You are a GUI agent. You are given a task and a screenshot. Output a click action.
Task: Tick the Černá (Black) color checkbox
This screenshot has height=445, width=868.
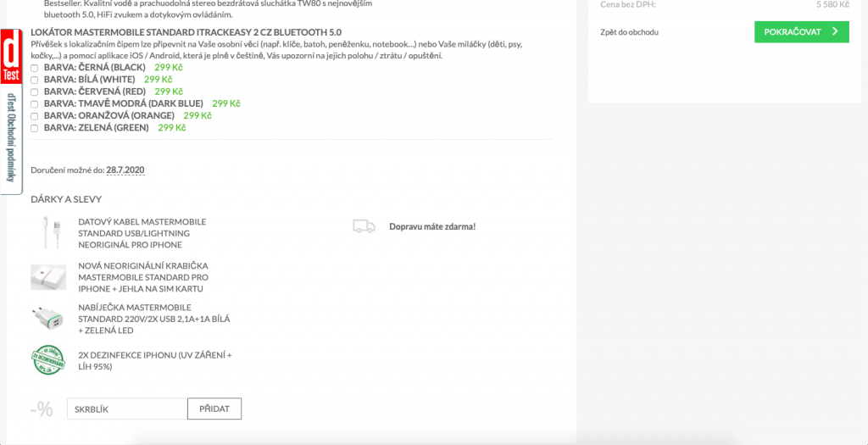coord(34,68)
